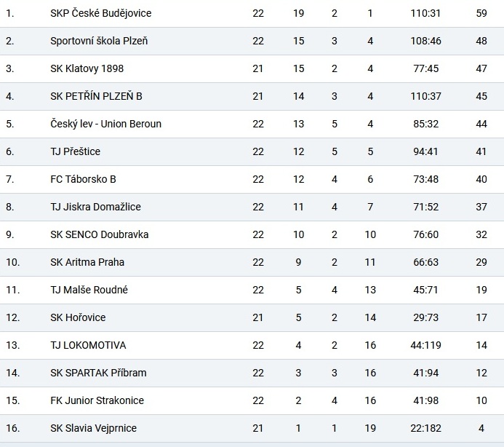Click the 110:31 score of first-place team
The width and height of the screenshot is (504, 447).
(425, 13)
